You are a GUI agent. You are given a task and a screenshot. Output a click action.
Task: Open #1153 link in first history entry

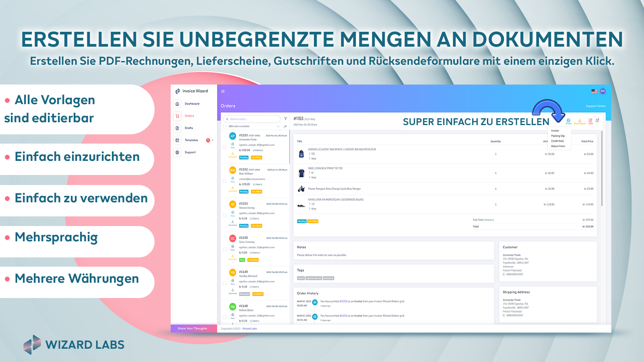(343, 301)
